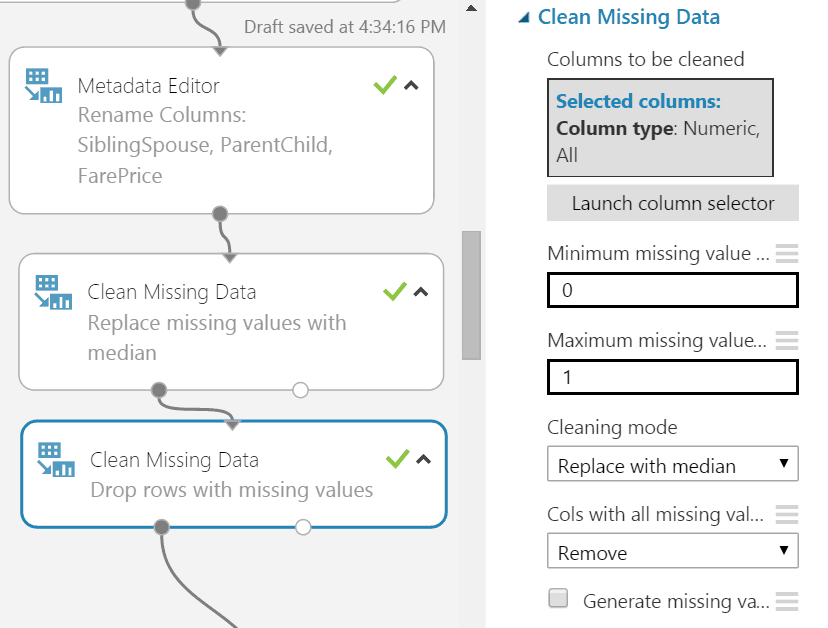Click the green checkmark on Metadata Editor
The width and height of the screenshot is (828, 628).
[x=385, y=85]
